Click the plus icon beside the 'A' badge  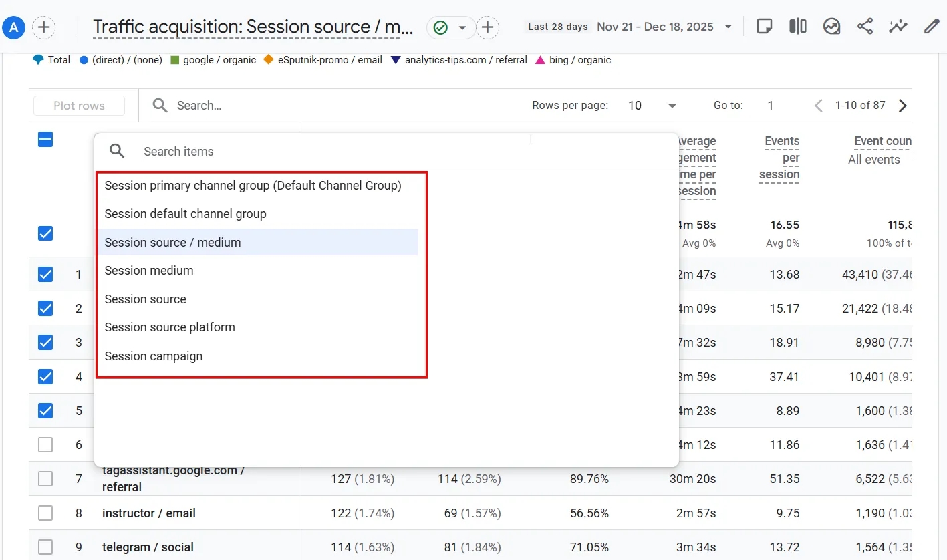click(x=44, y=27)
